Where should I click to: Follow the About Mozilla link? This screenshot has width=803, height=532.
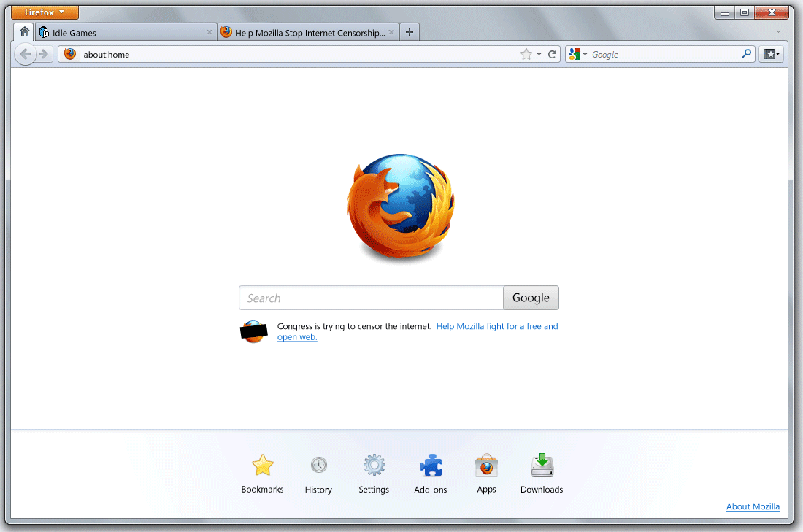tap(753, 506)
